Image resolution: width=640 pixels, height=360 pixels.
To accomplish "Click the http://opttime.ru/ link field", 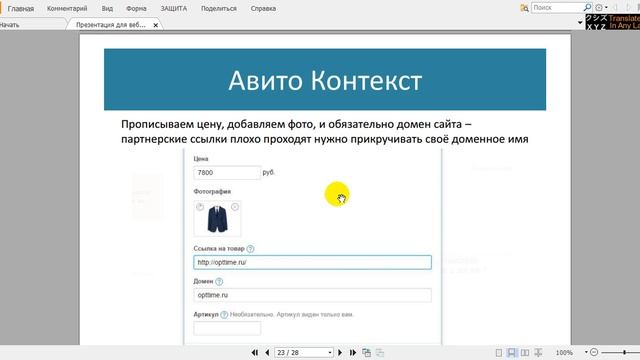I will [x=312, y=262].
